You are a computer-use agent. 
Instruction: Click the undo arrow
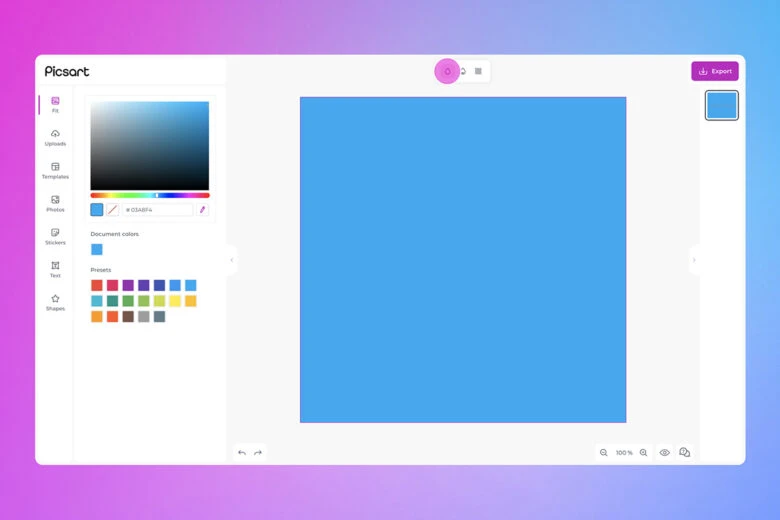(242, 453)
